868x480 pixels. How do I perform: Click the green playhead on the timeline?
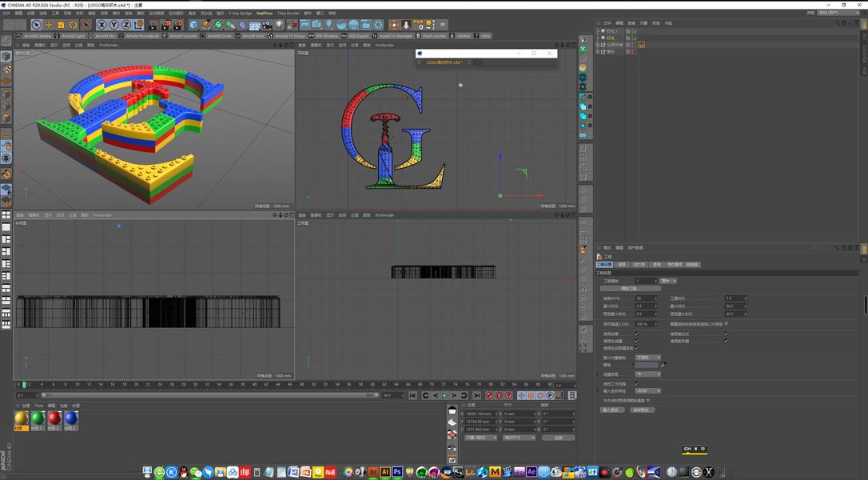(x=24, y=384)
